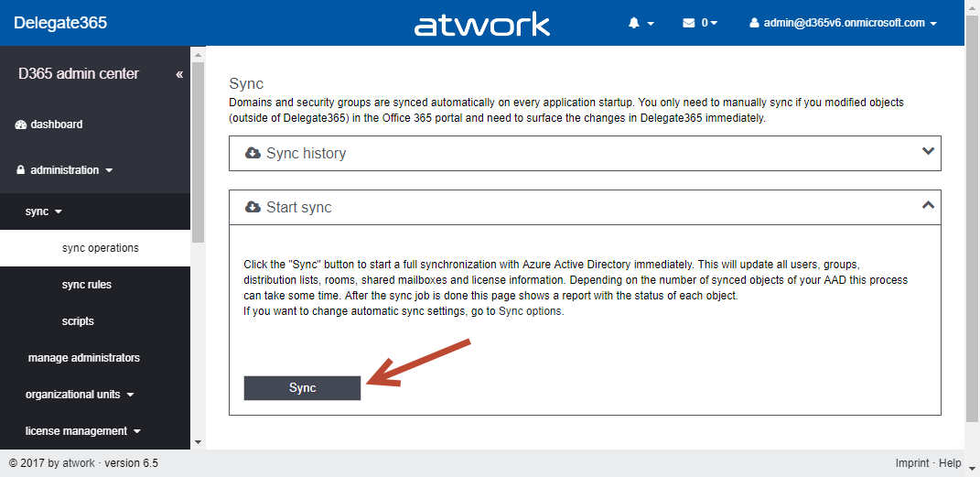Open the notifications bell menu

click(x=634, y=23)
